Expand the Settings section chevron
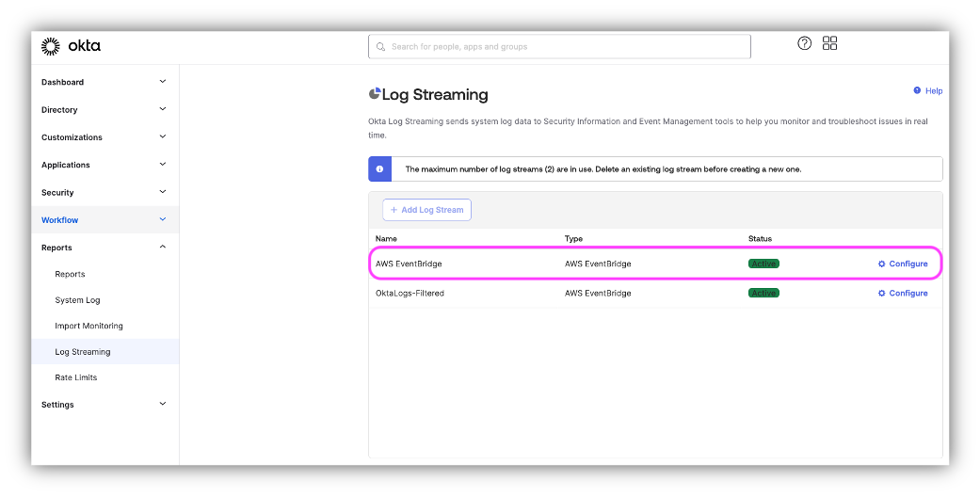Viewport: 980px width, 496px height. pyautogui.click(x=162, y=404)
